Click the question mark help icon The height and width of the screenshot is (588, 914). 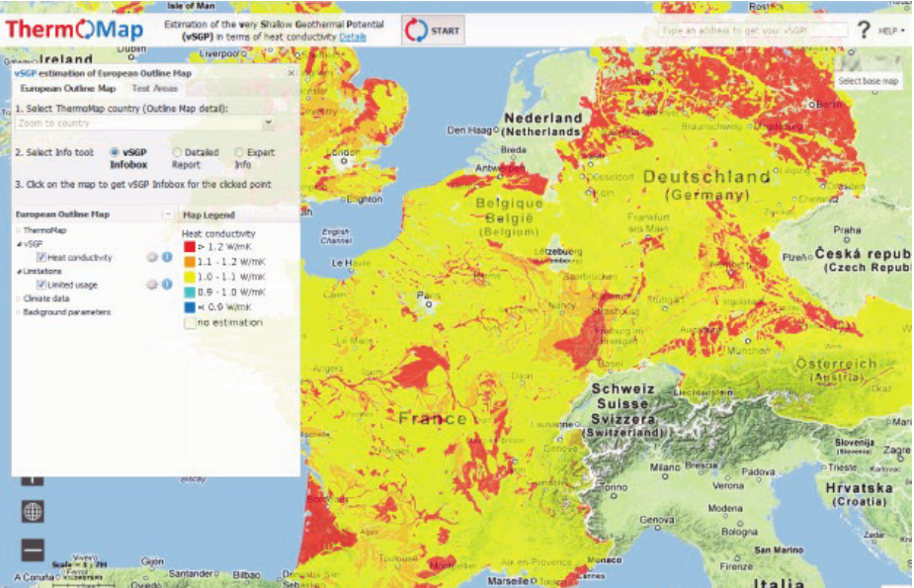click(x=864, y=31)
